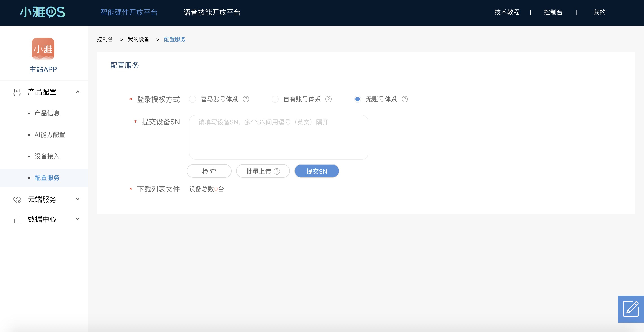Select the 自有账号体系 radio button
The width and height of the screenshot is (644, 332).
pyautogui.click(x=275, y=99)
